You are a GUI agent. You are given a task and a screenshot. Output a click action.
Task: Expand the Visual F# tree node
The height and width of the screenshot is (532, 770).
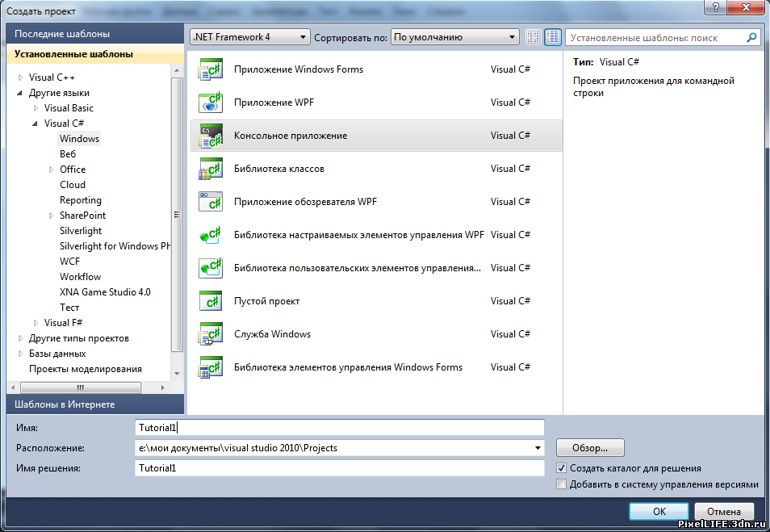pyautogui.click(x=36, y=323)
